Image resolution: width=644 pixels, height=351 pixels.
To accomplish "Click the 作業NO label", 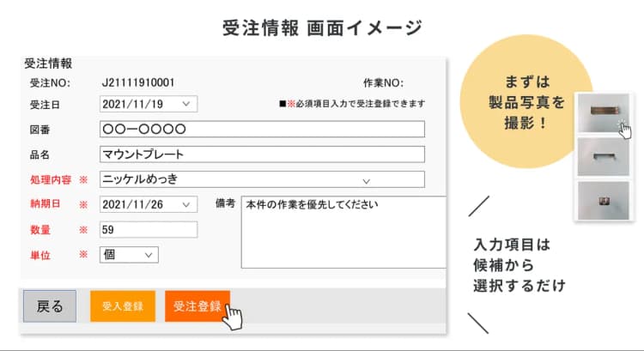I will 383,83.
